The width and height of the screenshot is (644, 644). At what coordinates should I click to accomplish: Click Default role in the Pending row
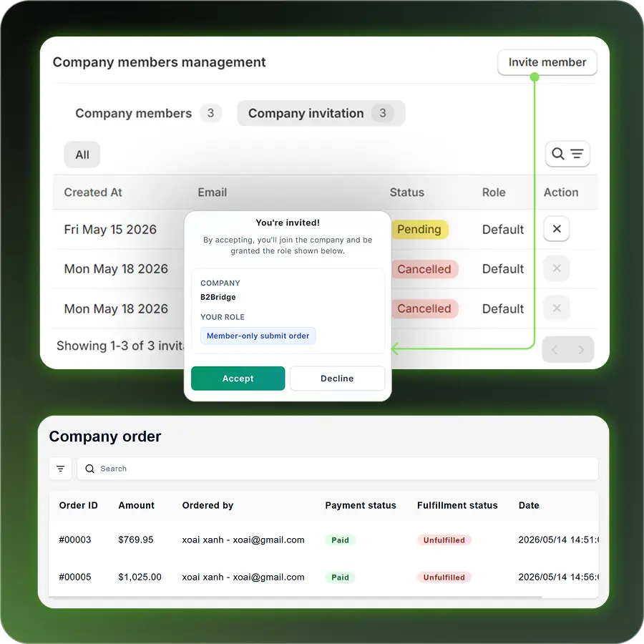pyautogui.click(x=503, y=229)
